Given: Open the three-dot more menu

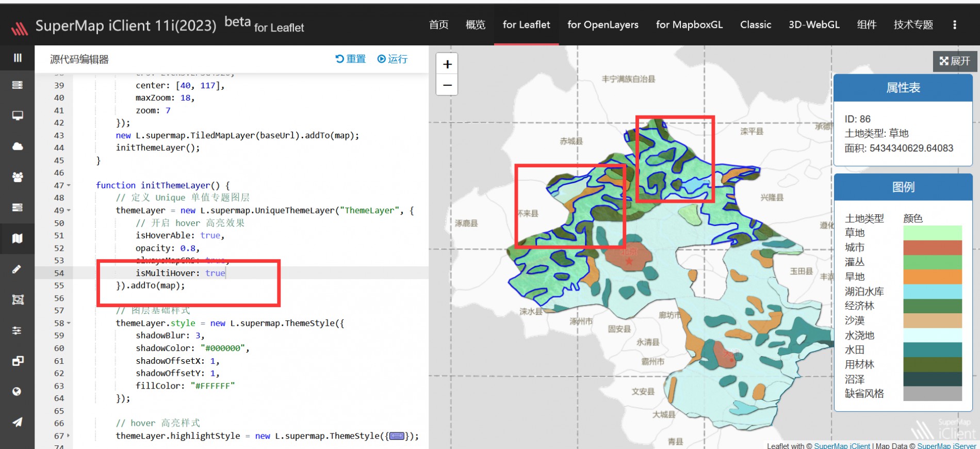Looking at the screenshot, I should point(955,24).
